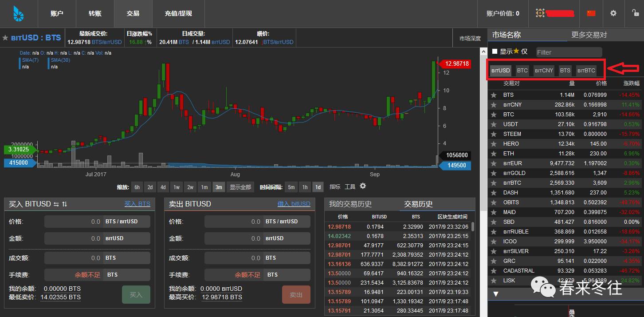The image size is (644, 317).
Task: Open the 指标 indicators dropdown
Action: [x=335, y=187]
